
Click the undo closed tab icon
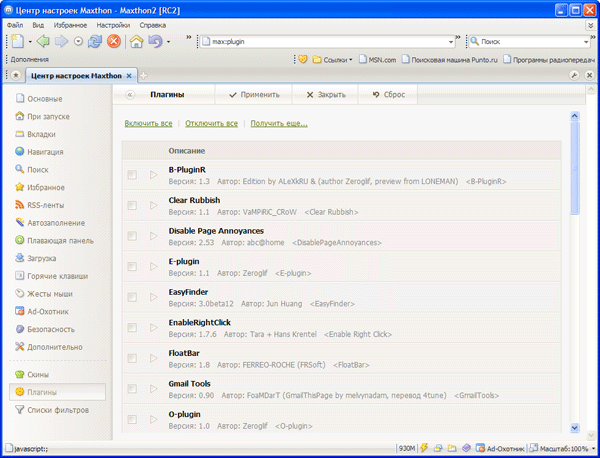click(x=155, y=41)
